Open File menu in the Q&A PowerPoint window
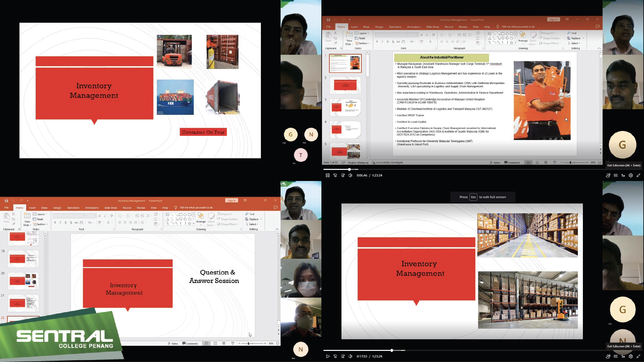This screenshot has height=362, width=644. [x=7, y=208]
